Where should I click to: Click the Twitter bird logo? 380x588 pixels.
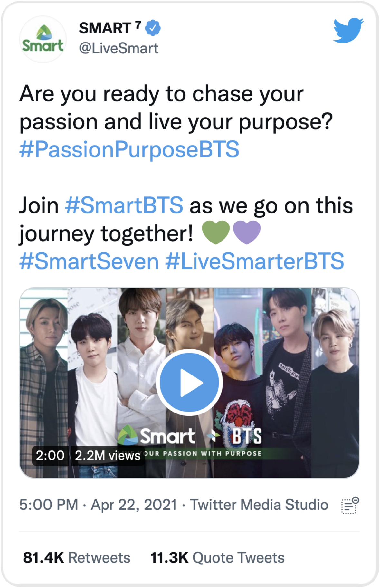tap(348, 30)
